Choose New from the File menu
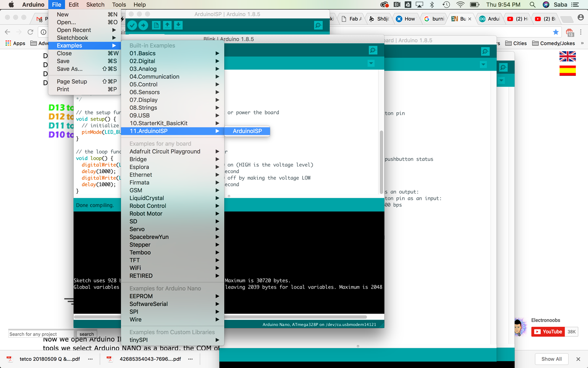Screen dimensions: 588x368 pos(84,14)
